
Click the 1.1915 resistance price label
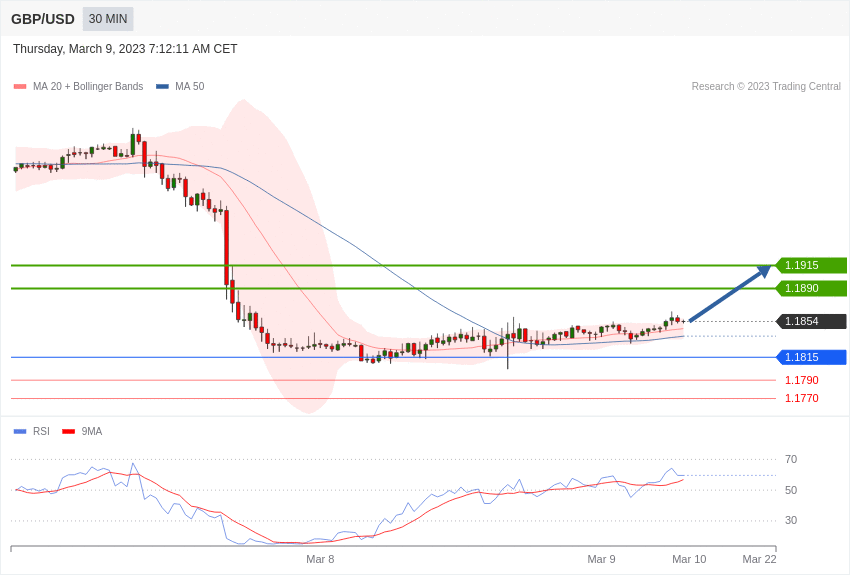[x=811, y=266]
